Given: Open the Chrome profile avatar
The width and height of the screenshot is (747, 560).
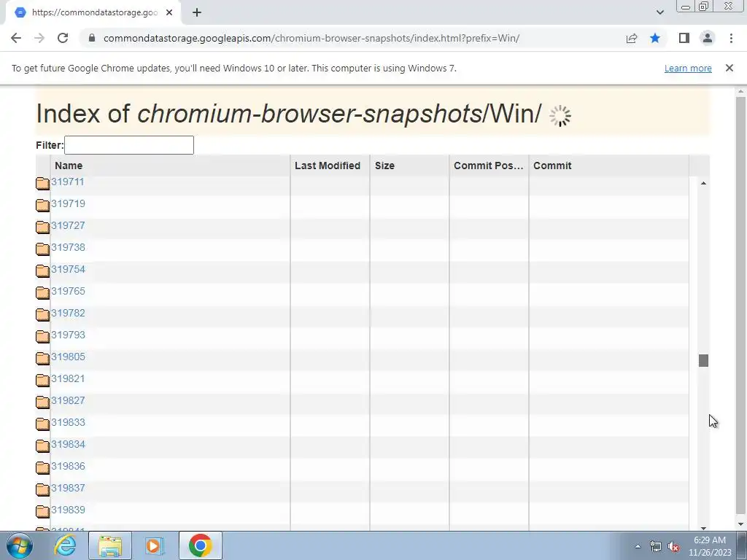Looking at the screenshot, I should pyautogui.click(x=708, y=38).
